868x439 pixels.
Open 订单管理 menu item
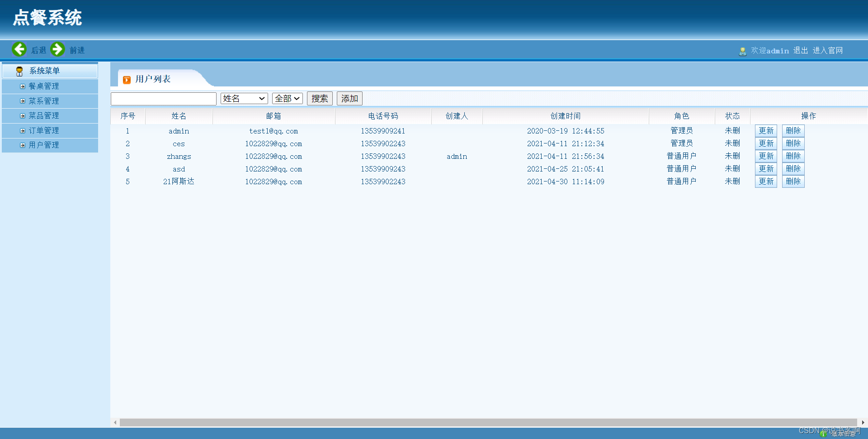tap(44, 131)
